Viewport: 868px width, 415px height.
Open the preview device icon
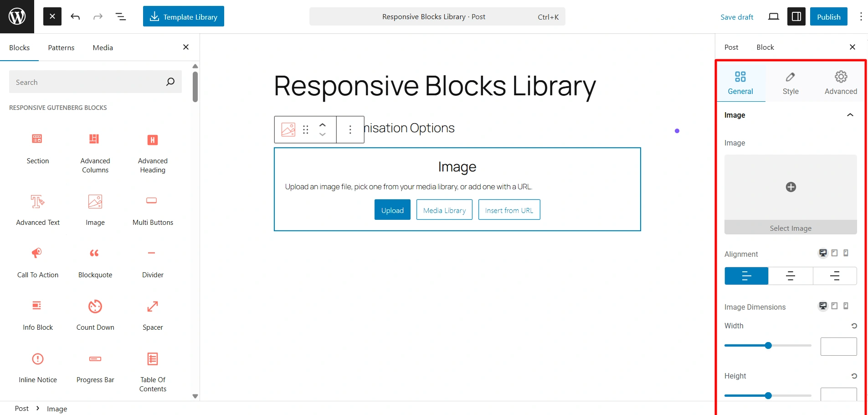click(x=774, y=16)
